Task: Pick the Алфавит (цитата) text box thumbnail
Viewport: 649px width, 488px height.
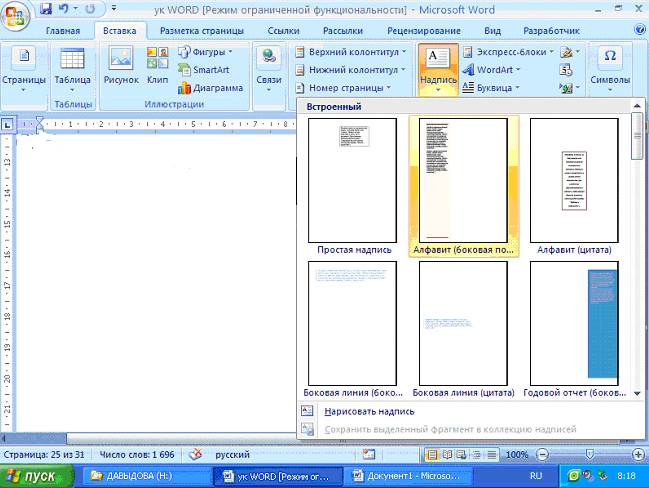Action: click(x=574, y=180)
